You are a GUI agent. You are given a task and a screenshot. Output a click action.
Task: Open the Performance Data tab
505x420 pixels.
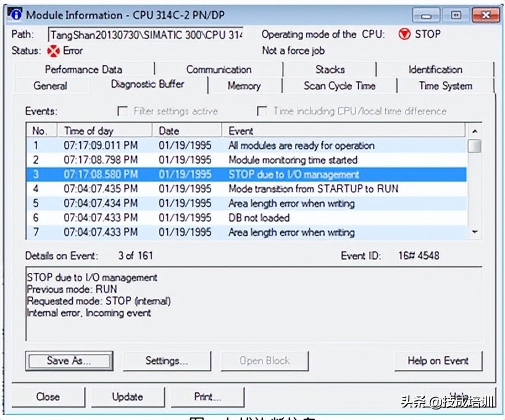coord(83,69)
